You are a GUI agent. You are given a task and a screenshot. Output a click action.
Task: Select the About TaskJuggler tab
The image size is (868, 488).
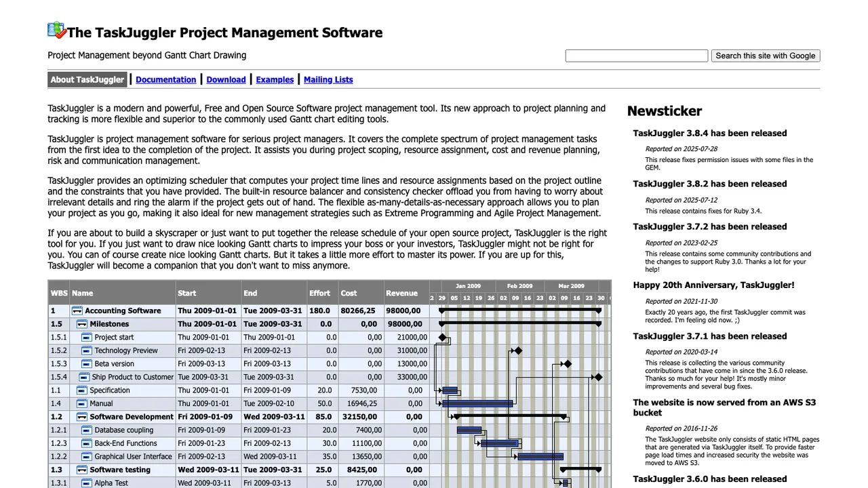point(87,79)
